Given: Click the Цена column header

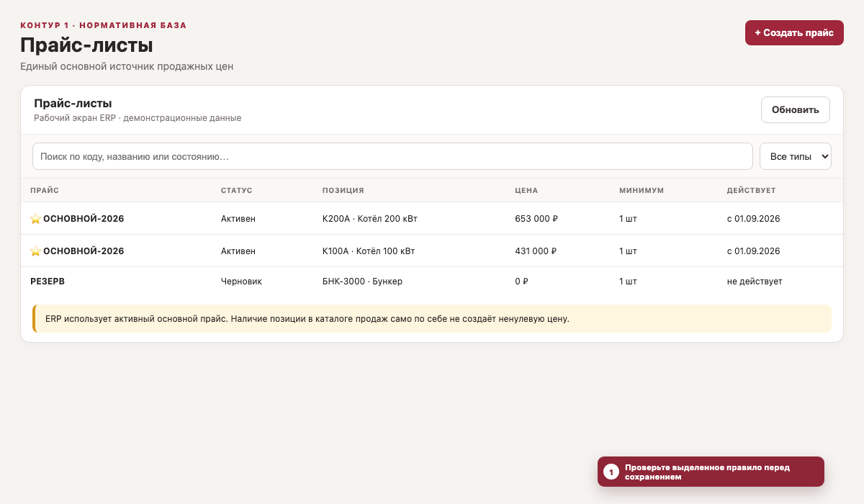Looking at the screenshot, I should tap(526, 190).
